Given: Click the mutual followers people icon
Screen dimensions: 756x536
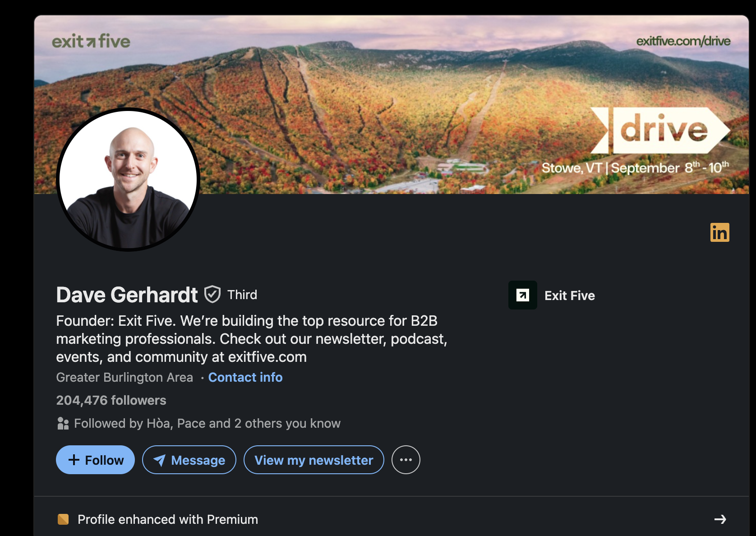Looking at the screenshot, I should tap(63, 423).
